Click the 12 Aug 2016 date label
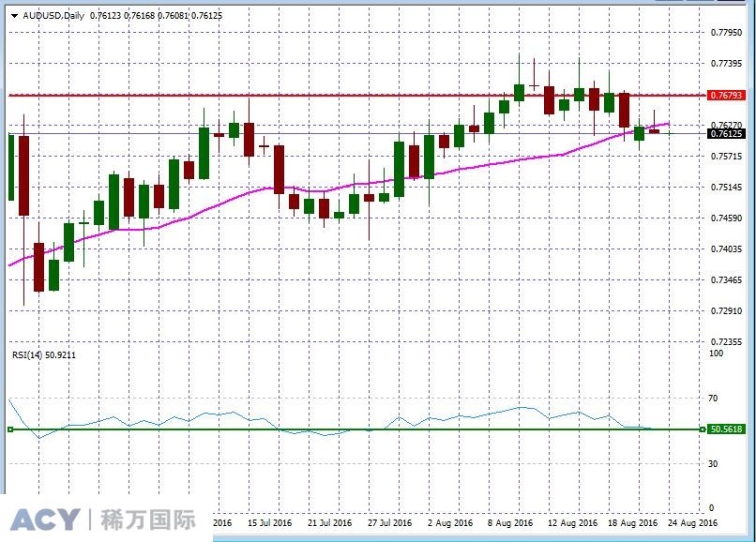The width and height of the screenshot is (756, 542). coord(572,523)
